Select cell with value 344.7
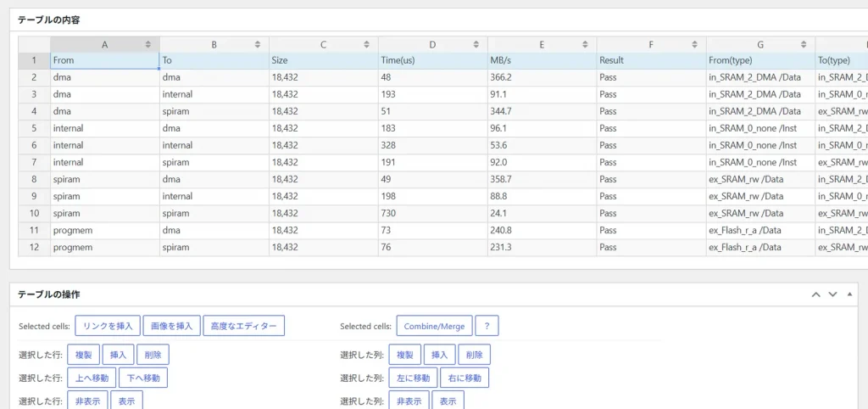Viewport: 868px width, 409px height. pos(542,111)
